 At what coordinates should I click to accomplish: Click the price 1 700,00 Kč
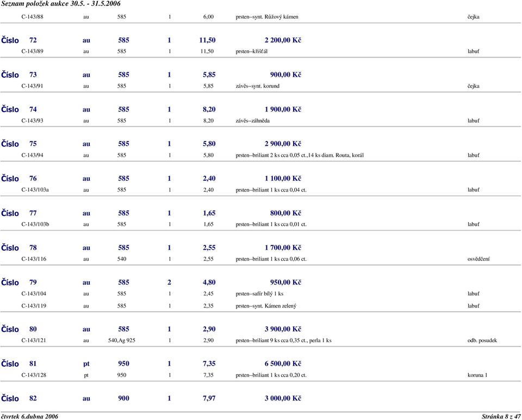(x=283, y=248)
